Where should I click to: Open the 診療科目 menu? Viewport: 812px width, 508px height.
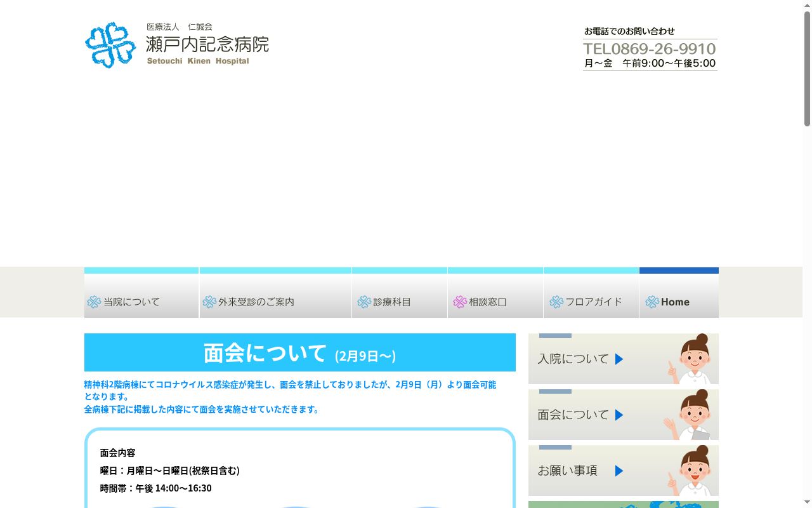pyautogui.click(x=400, y=293)
